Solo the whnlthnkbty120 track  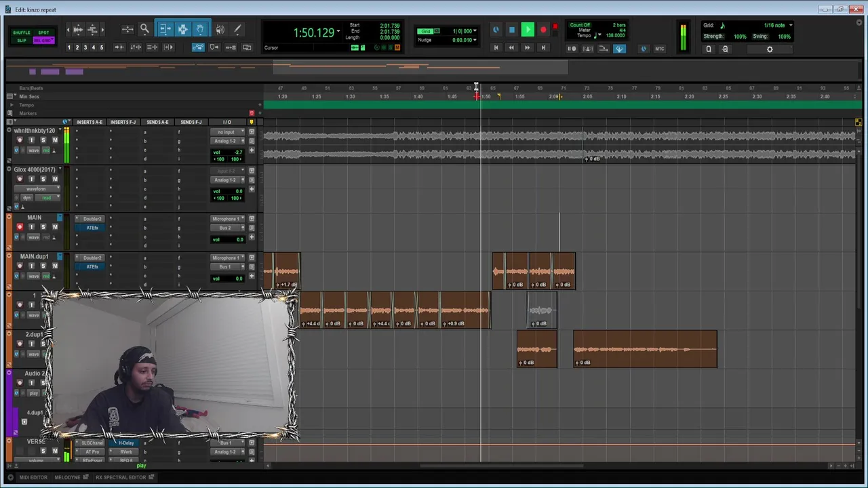coord(43,140)
